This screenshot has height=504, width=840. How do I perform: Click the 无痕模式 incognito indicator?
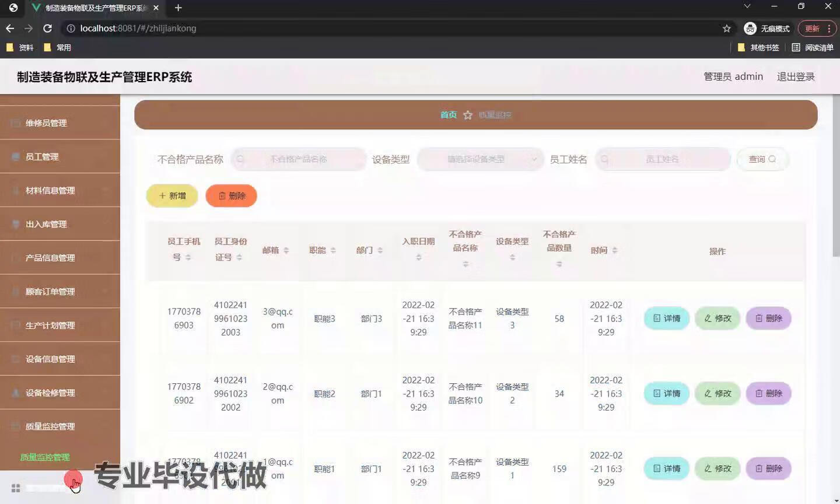[x=766, y=28]
